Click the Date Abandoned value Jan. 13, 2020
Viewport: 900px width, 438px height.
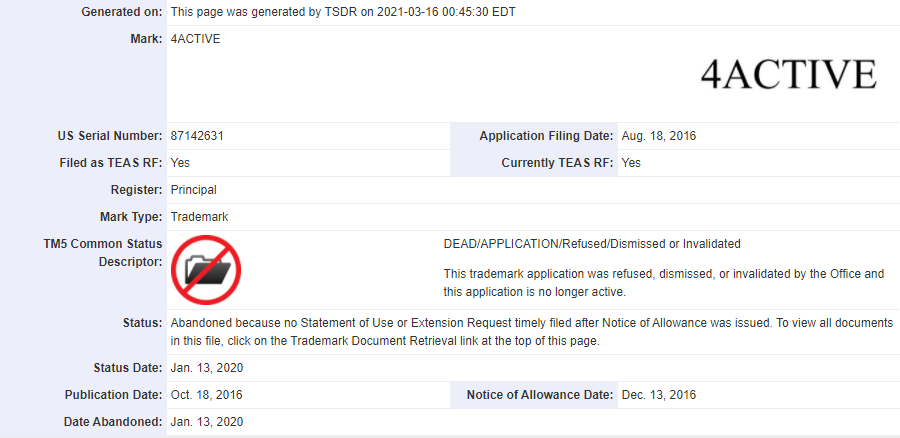click(206, 422)
